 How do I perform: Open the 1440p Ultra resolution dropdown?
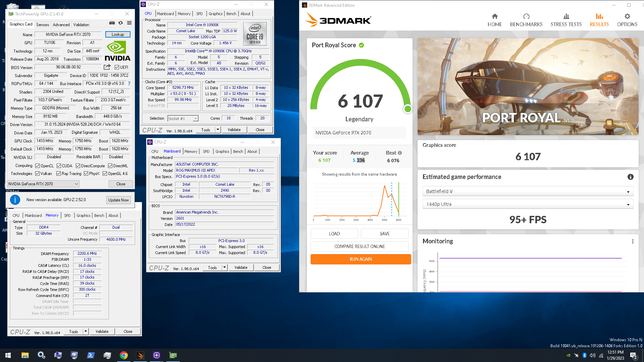pyautogui.click(x=528, y=204)
